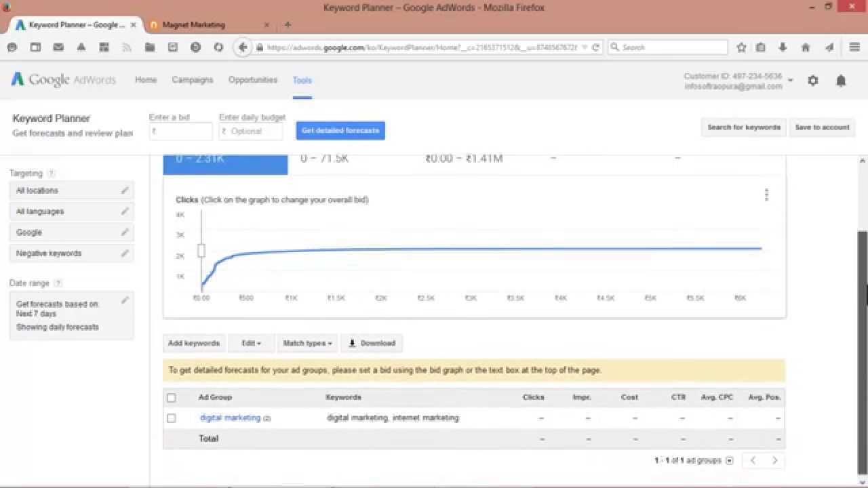Click the Search for keywords button

coord(744,127)
